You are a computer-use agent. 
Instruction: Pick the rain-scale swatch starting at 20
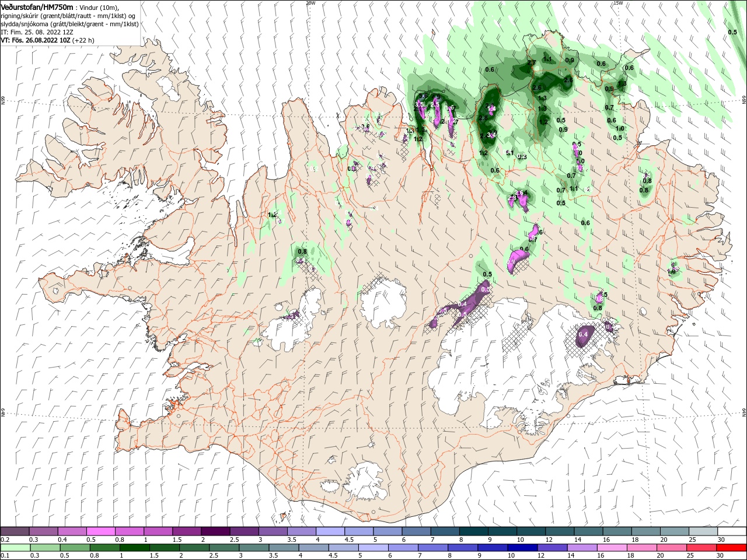(x=671, y=548)
